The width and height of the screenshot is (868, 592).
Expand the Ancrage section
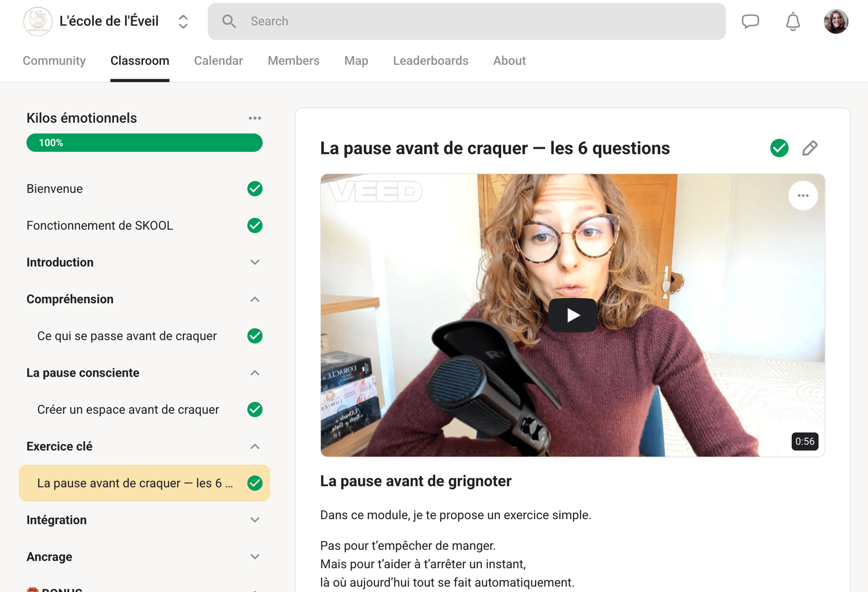[x=255, y=557]
